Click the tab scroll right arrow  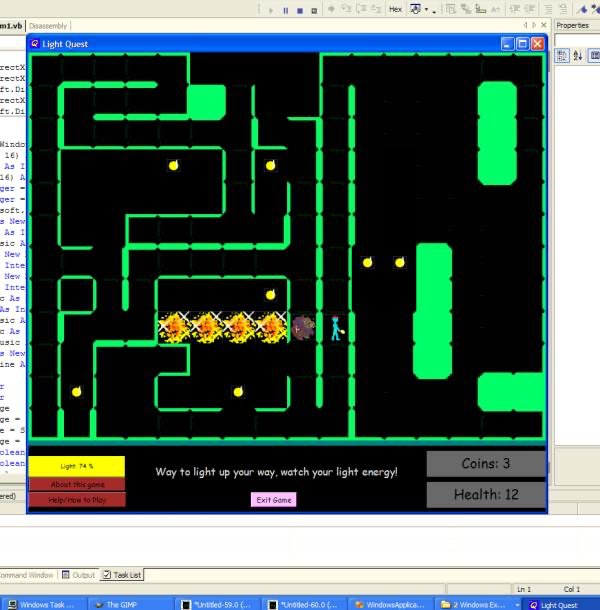[534, 25]
